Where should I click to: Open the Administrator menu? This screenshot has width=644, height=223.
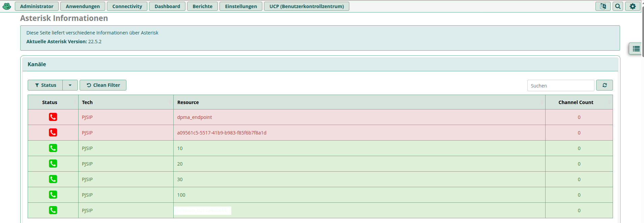pos(37,6)
